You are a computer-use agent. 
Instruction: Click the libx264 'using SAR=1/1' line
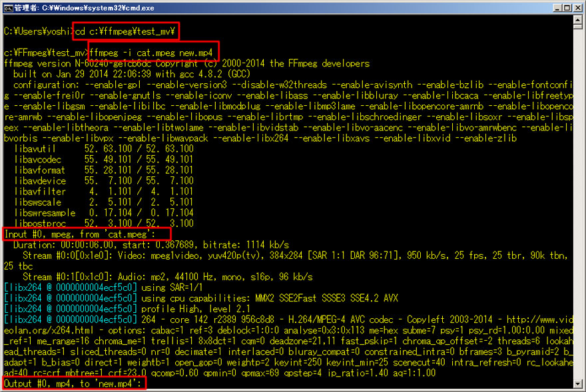pos(103,288)
